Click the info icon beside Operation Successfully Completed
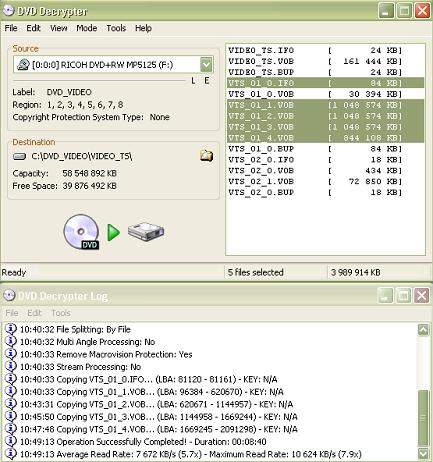 pyautogui.click(x=11, y=441)
